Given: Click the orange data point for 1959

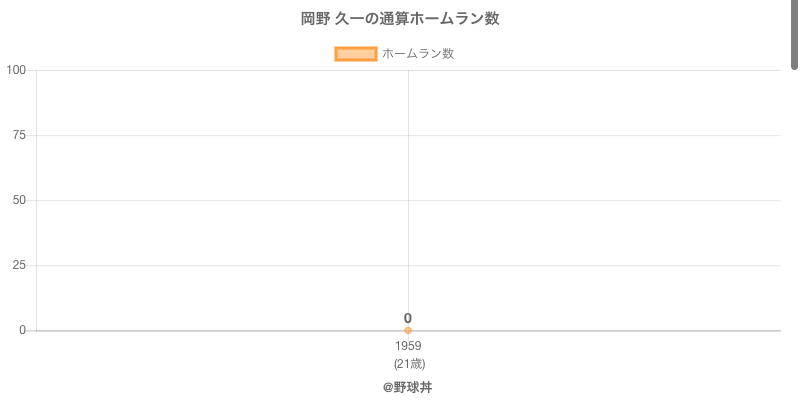Looking at the screenshot, I should point(408,330).
